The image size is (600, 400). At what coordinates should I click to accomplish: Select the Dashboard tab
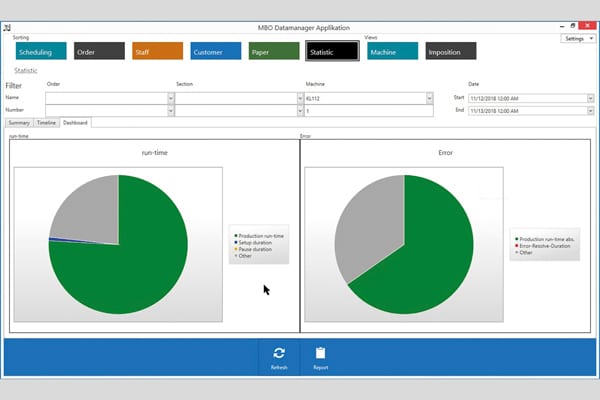76,123
